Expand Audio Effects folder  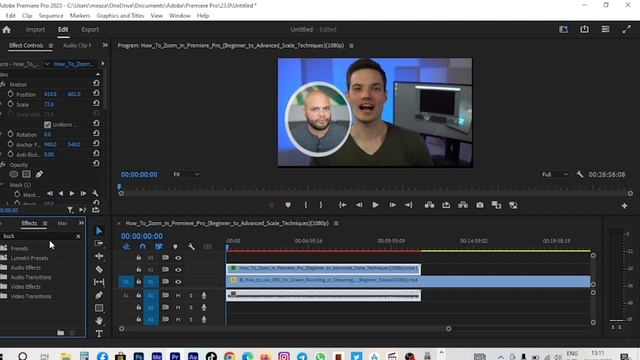point(4,267)
